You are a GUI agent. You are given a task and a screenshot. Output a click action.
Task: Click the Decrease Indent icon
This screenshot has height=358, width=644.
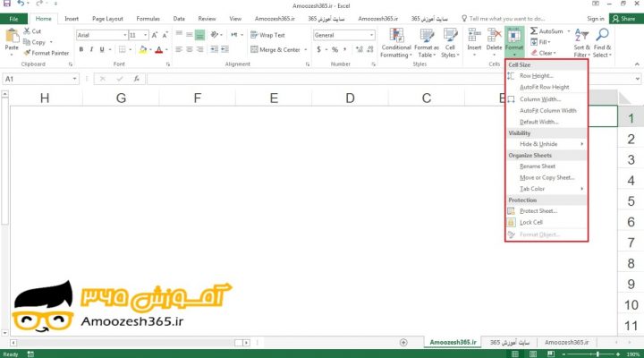(x=215, y=49)
